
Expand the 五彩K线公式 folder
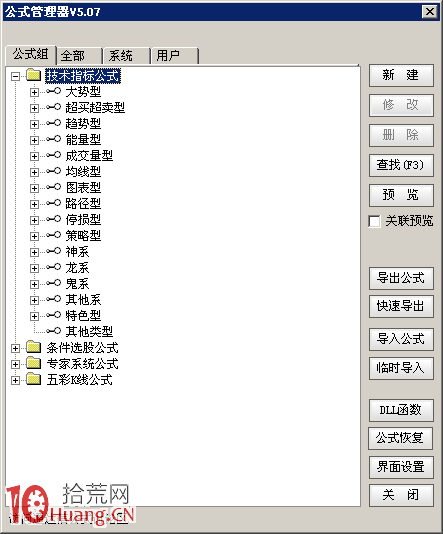(x=15, y=380)
